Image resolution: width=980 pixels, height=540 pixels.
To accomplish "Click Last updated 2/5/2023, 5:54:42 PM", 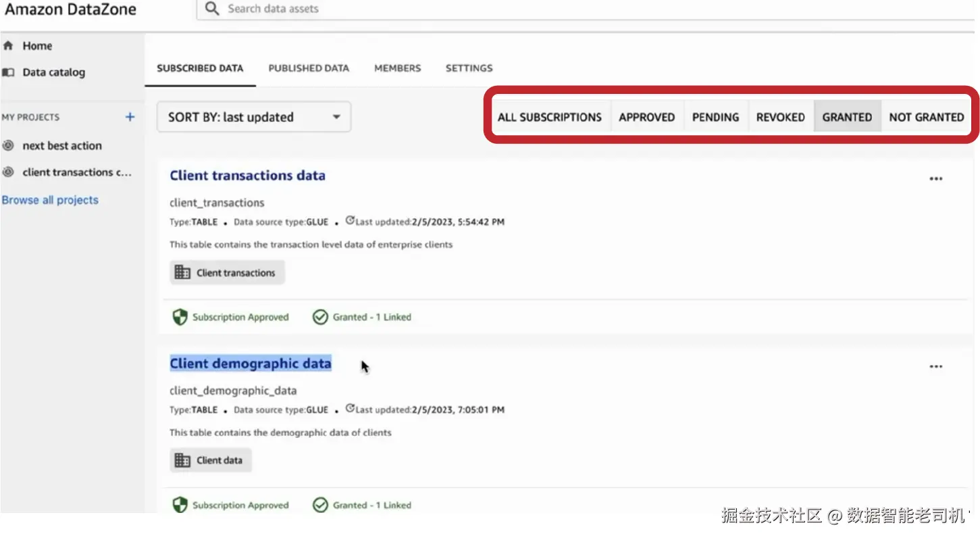I will [x=430, y=222].
